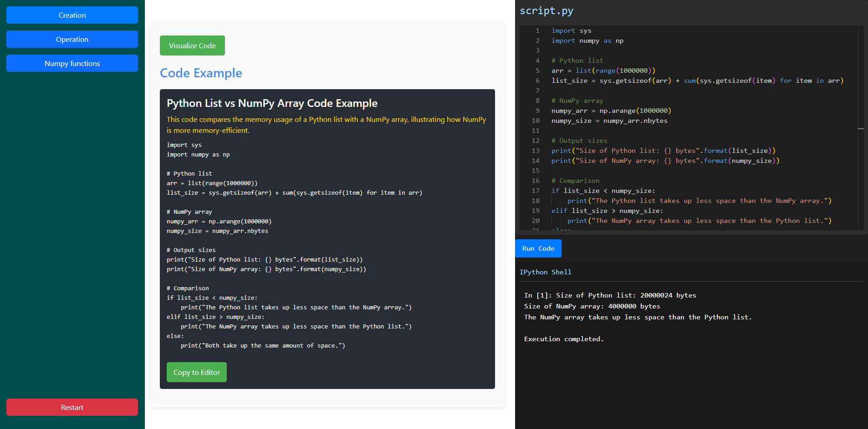Place cursor on editor line 5 arr assignment
Viewport: 868px width, 429px height.
point(603,71)
